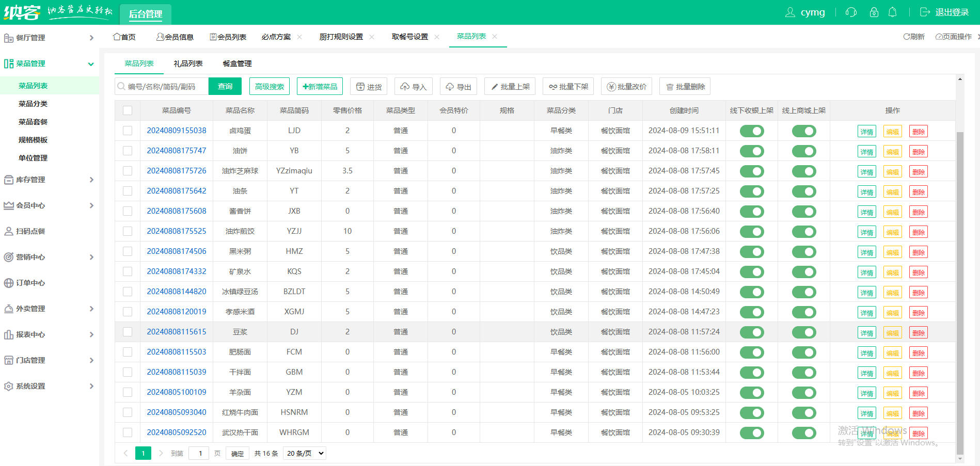Open 批量上架 batch on-shelf tool

pyautogui.click(x=510, y=86)
